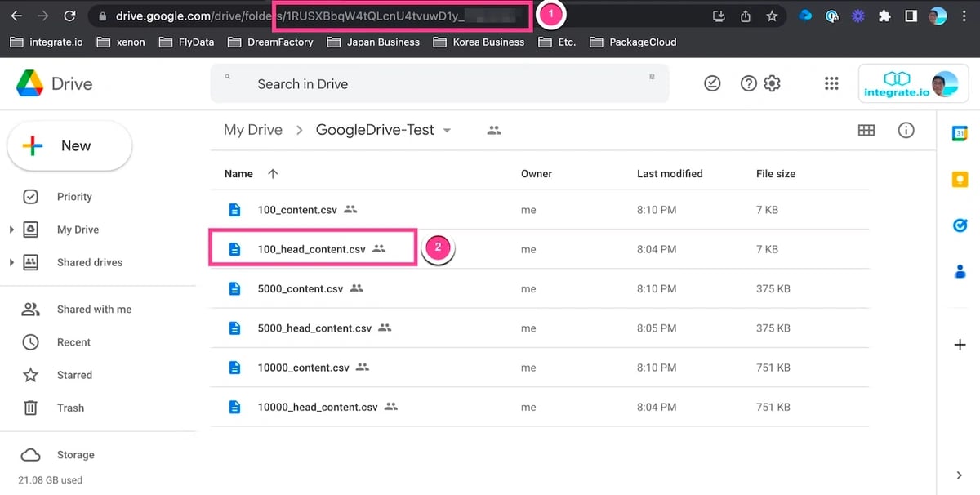Screen dimensions: 980x495
Task: Open the Google apps grid icon
Action: click(831, 83)
